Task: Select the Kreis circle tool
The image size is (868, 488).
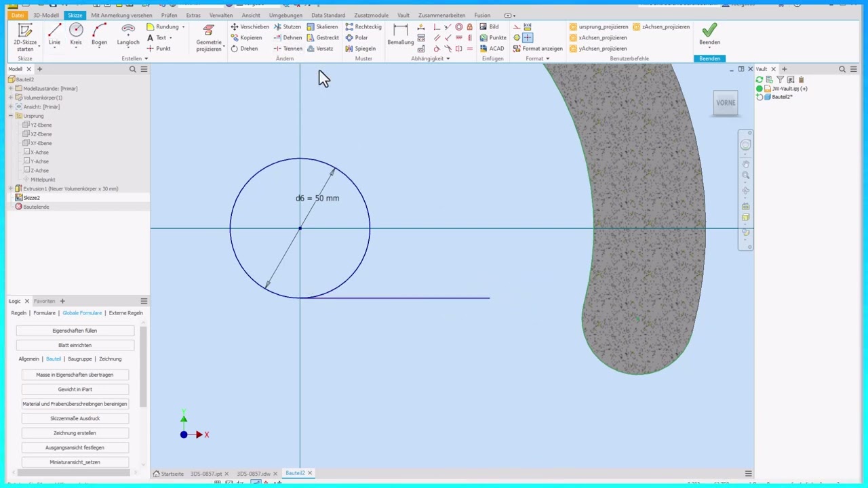Action: point(76,35)
